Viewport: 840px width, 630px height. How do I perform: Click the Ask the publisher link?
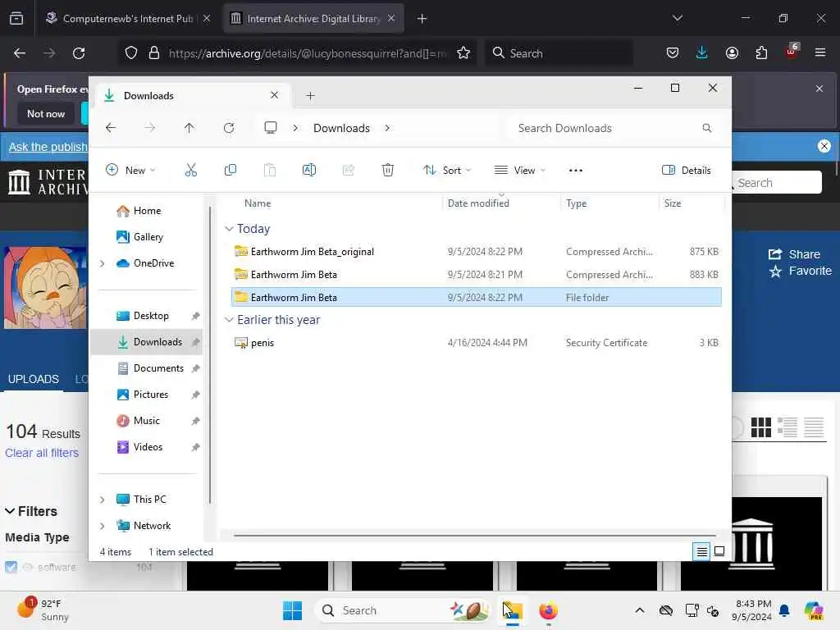tap(48, 147)
